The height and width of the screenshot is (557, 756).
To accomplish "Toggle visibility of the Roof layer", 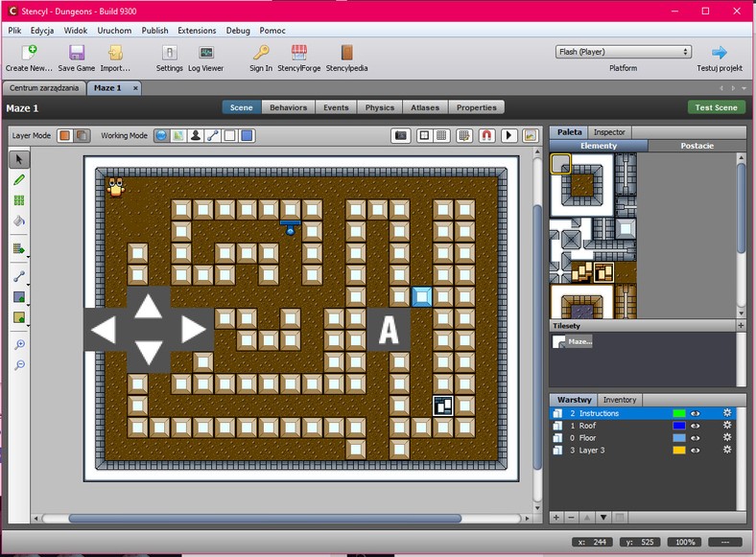I will [x=695, y=426].
